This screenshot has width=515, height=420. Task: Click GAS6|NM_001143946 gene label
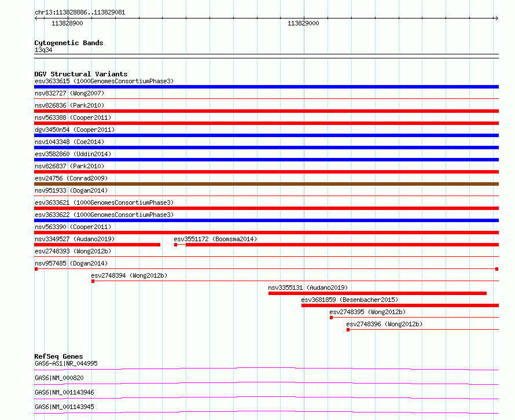tap(64, 392)
